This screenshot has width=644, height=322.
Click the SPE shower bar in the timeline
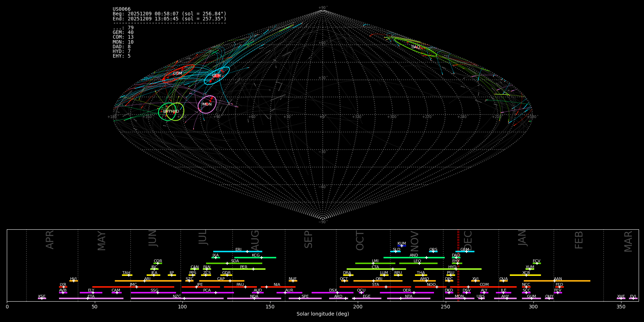[x=305, y=298]
